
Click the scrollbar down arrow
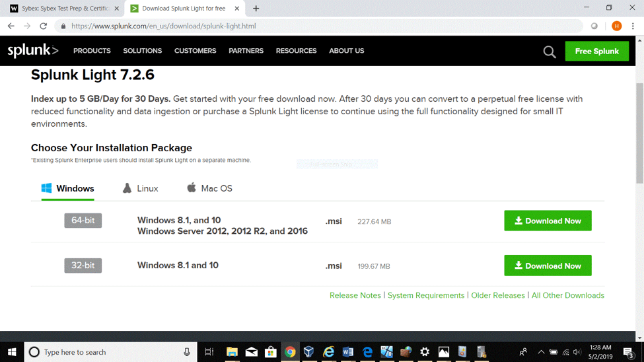[639, 338]
